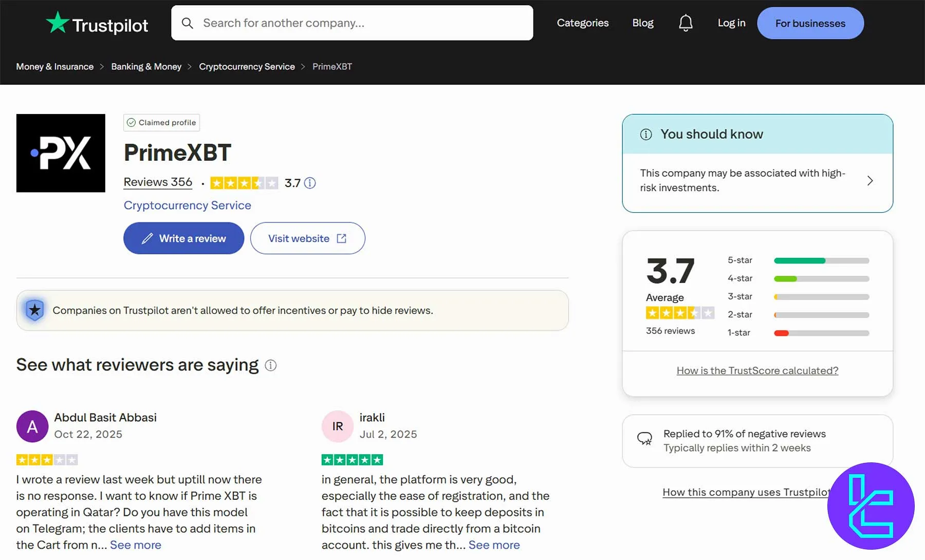The image size is (925, 560).
Task: Click the pencil icon on Write a review
Action: click(x=147, y=238)
